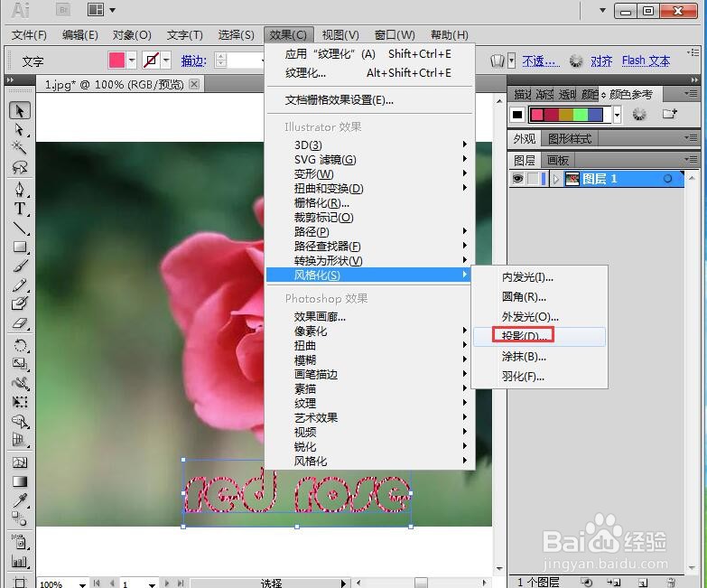
Task: Toggle lock box of 图层 1
Action: pos(533,179)
